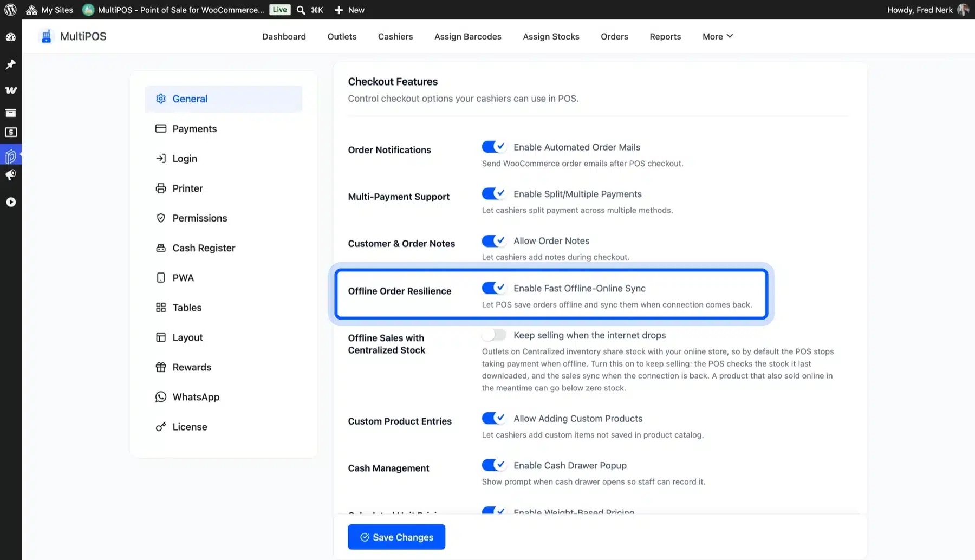Toggle Enable Split/Multiple Payments
Viewport: 975px width, 560px height.
[x=493, y=193]
